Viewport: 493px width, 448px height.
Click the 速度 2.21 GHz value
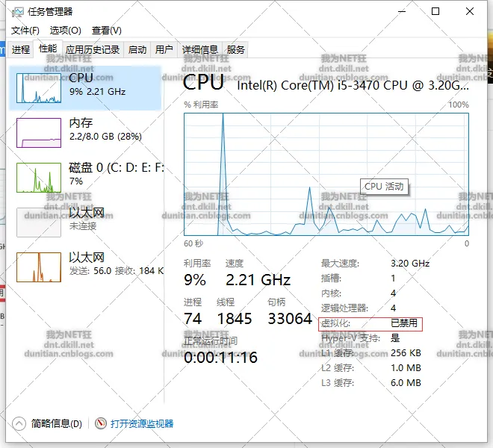pyautogui.click(x=258, y=280)
